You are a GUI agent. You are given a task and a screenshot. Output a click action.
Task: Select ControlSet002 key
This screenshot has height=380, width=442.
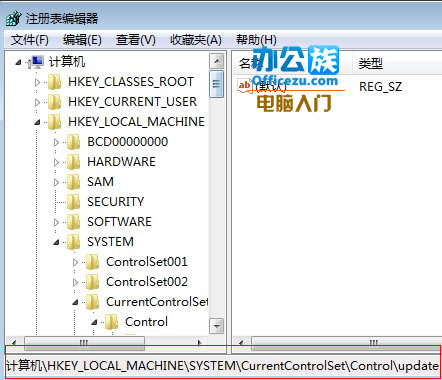pos(147,282)
